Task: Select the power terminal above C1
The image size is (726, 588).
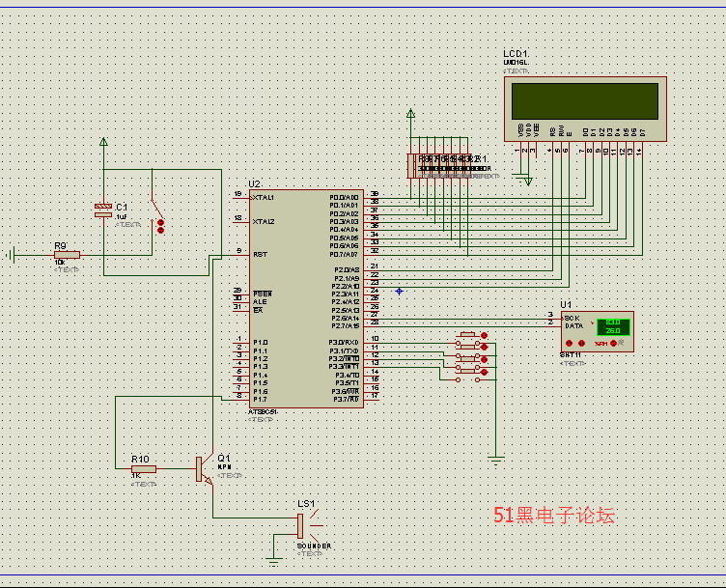Action: [103, 142]
